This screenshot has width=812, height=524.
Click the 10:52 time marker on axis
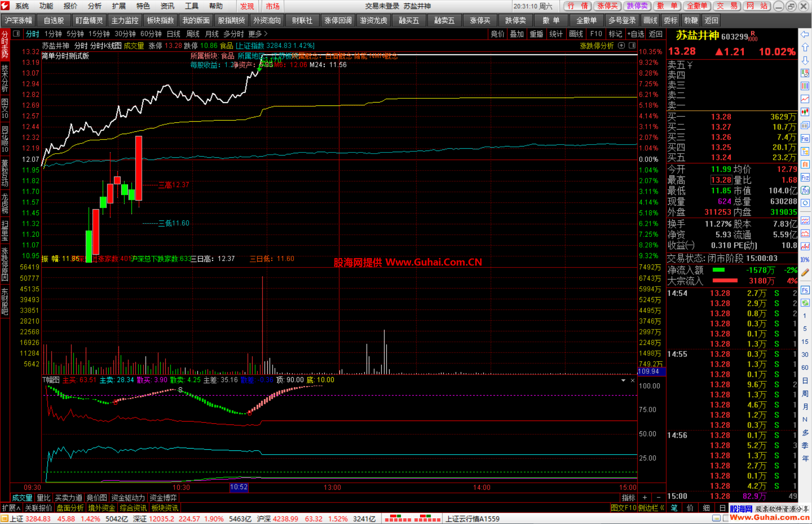coord(239,487)
